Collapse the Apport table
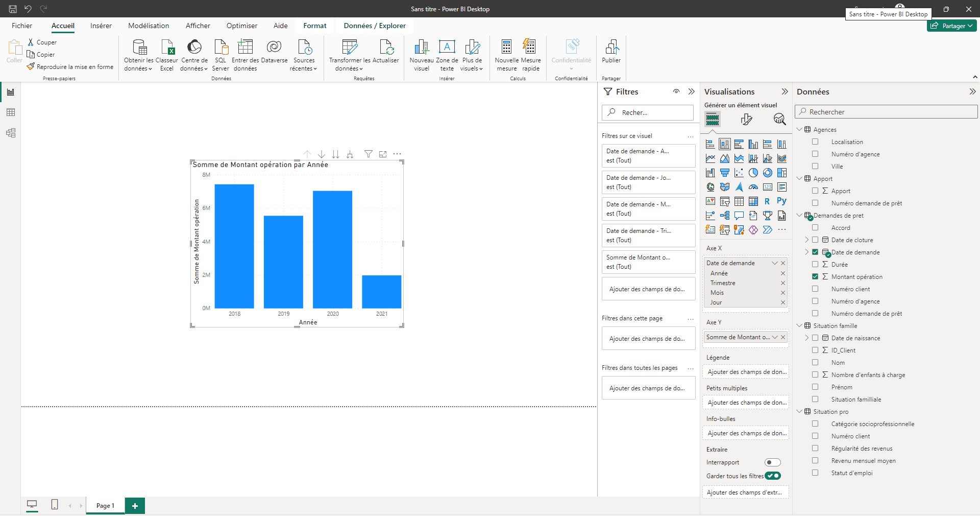This screenshot has width=980, height=516. 799,178
